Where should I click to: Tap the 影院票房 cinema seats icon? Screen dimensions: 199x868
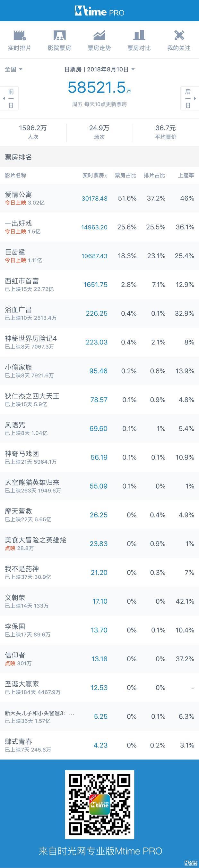tap(59, 35)
